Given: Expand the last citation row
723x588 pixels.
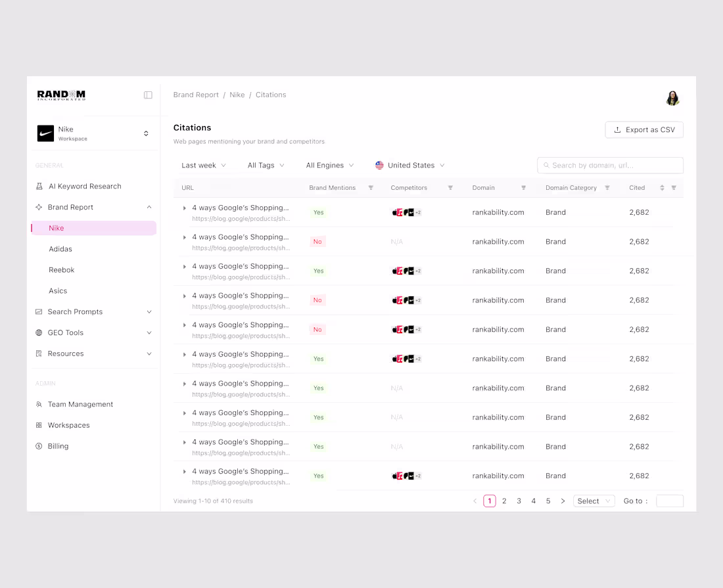Looking at the screenshot, I should pyautogui.click(x=185, y=472).
